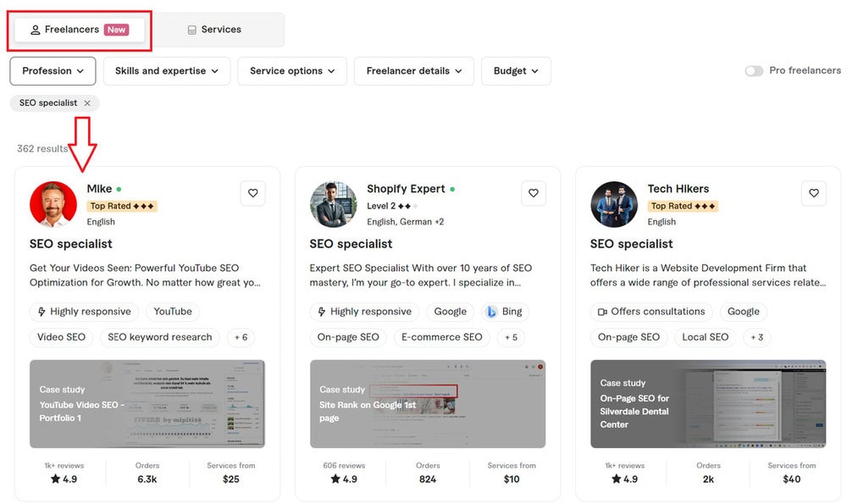Screen dimensions: 847x504
Task: Click Mike's 6.3k orders count
Action: [x=147, y=479]
